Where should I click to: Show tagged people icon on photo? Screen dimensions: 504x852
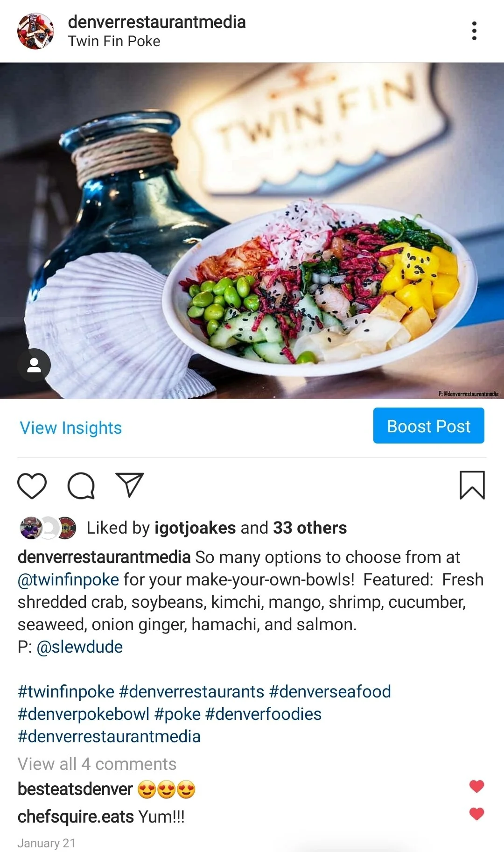click(34, 365)
